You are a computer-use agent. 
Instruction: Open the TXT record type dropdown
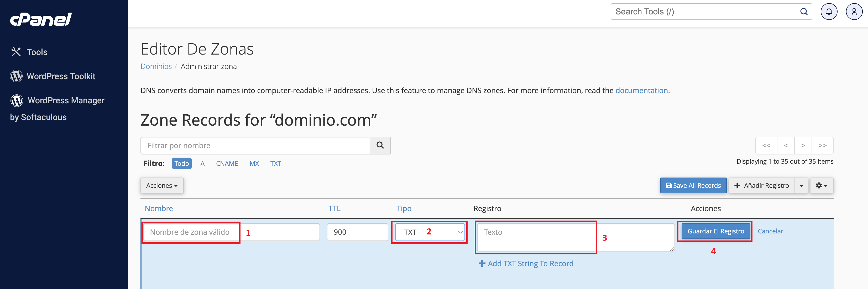[430, 232]
